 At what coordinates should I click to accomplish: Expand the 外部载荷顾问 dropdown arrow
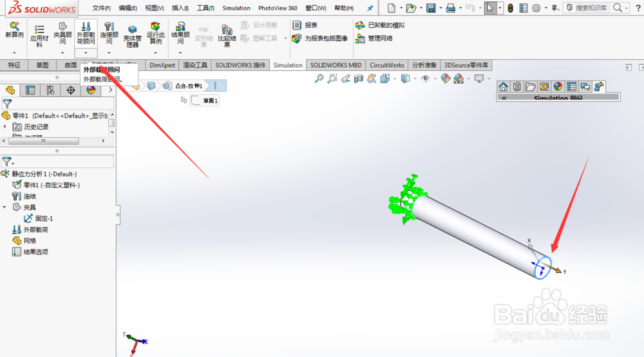(x=86, y=53)
